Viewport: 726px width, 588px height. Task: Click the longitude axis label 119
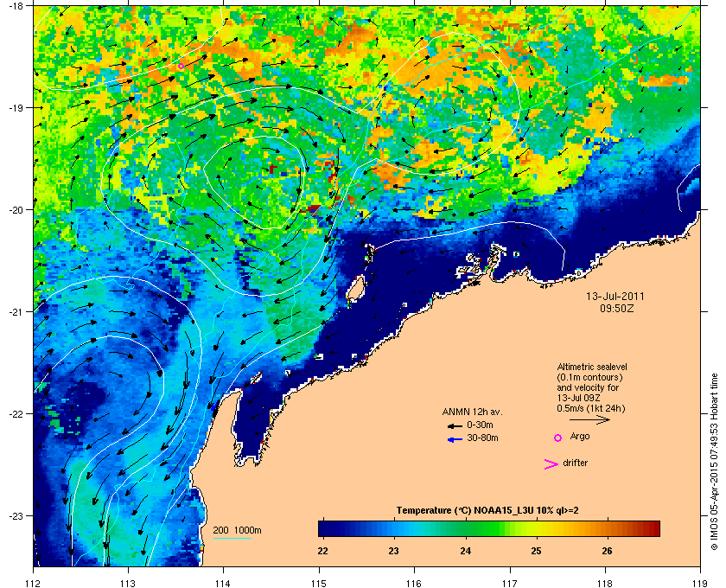click(701, 584)
